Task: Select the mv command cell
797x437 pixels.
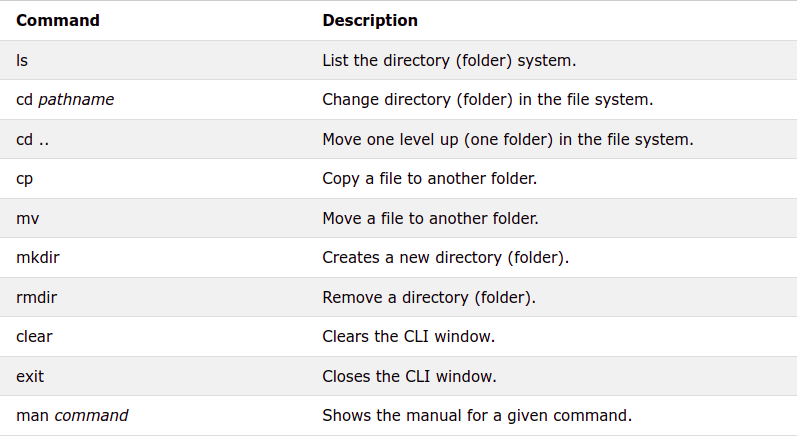Action: pos(27,218)
